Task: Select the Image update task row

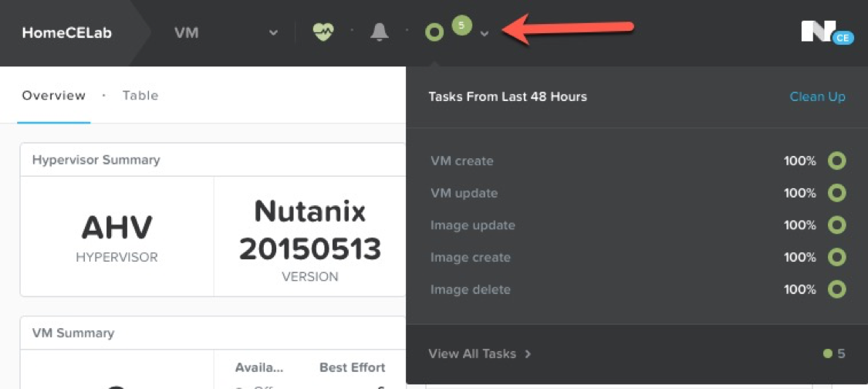Action: pos(637,225)
